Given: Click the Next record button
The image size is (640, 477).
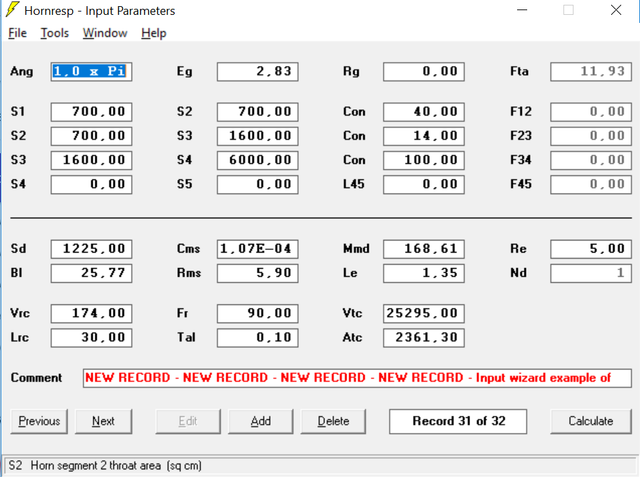Looking at the screenshot, I should click(104, 421).
